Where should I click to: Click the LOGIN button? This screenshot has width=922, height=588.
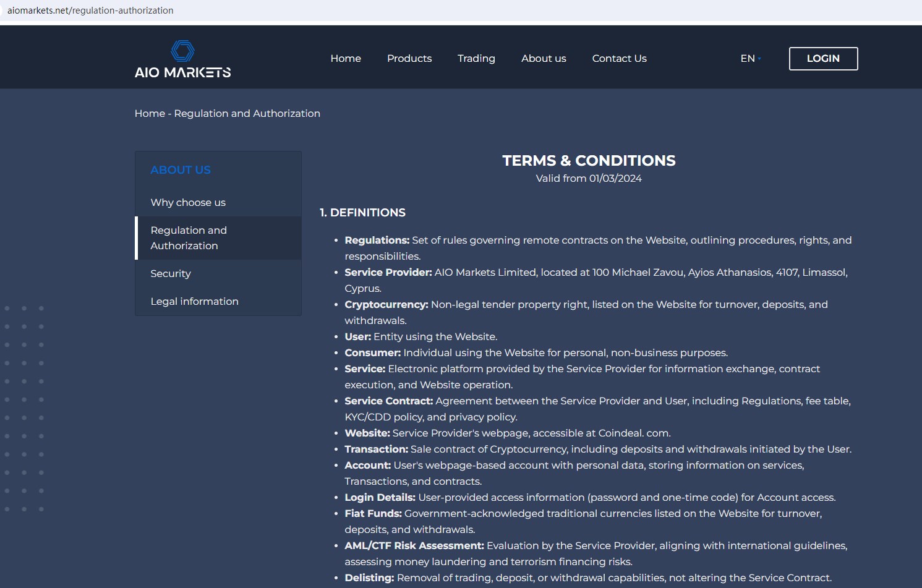[x=823, y=59]
